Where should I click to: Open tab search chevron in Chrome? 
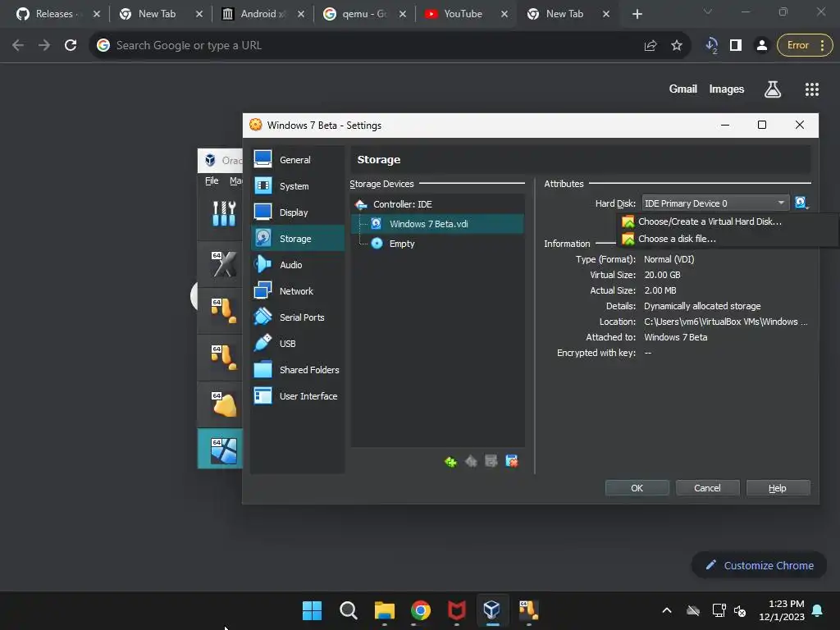[708, 11]
